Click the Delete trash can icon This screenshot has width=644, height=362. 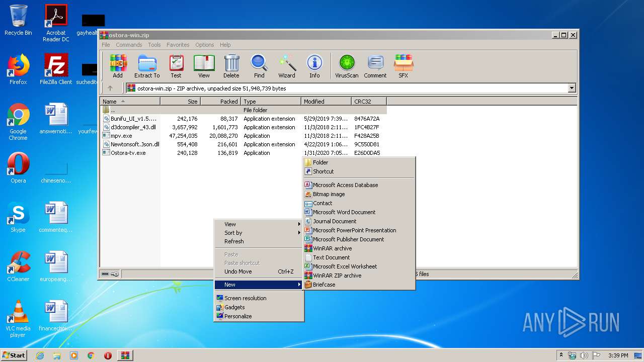pos(231,66)
